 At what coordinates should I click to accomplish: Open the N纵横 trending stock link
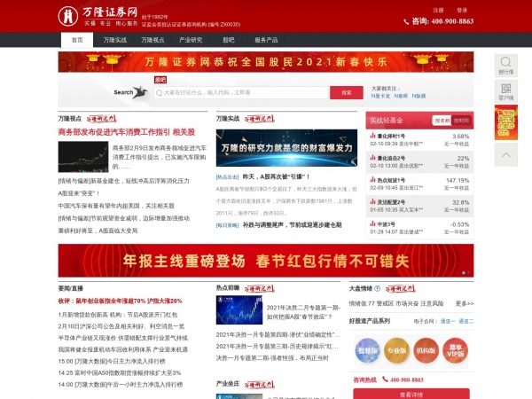coord(419,96)
